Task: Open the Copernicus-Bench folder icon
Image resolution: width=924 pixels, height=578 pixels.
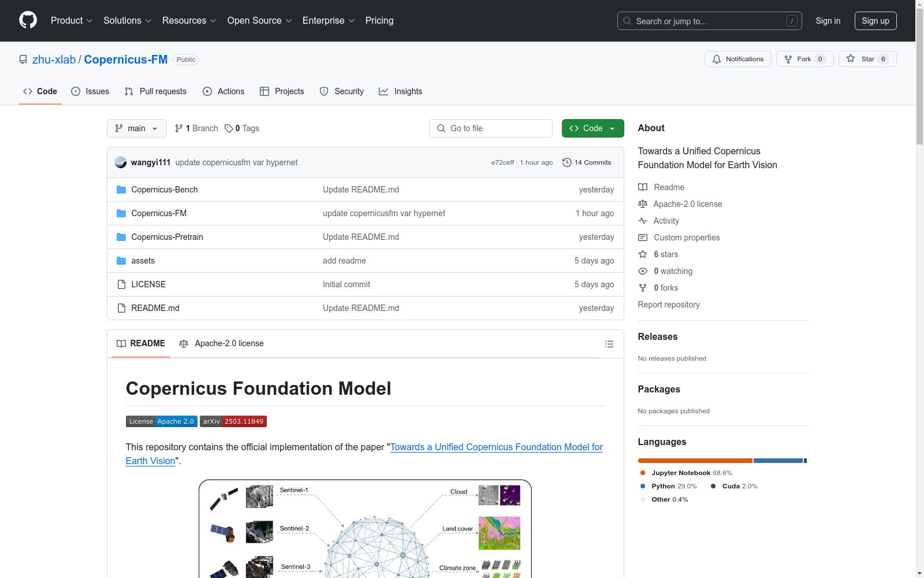Action: coord(121,190)
